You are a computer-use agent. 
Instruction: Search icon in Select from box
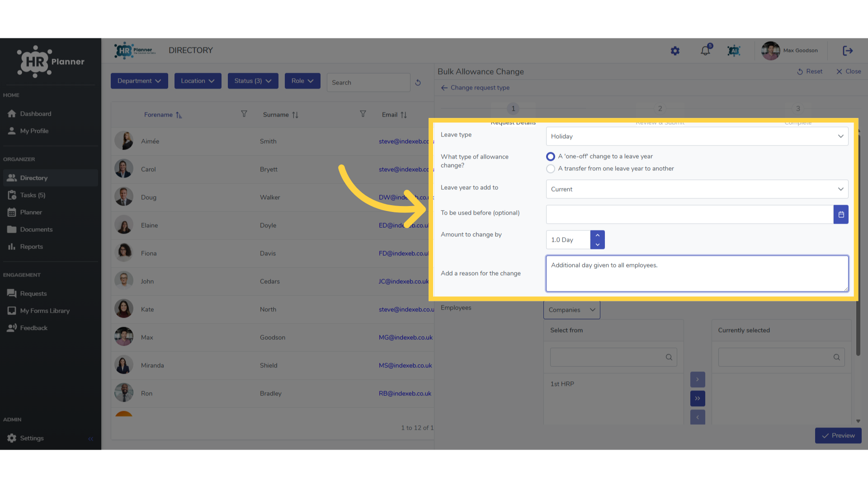tap(669, 357)
